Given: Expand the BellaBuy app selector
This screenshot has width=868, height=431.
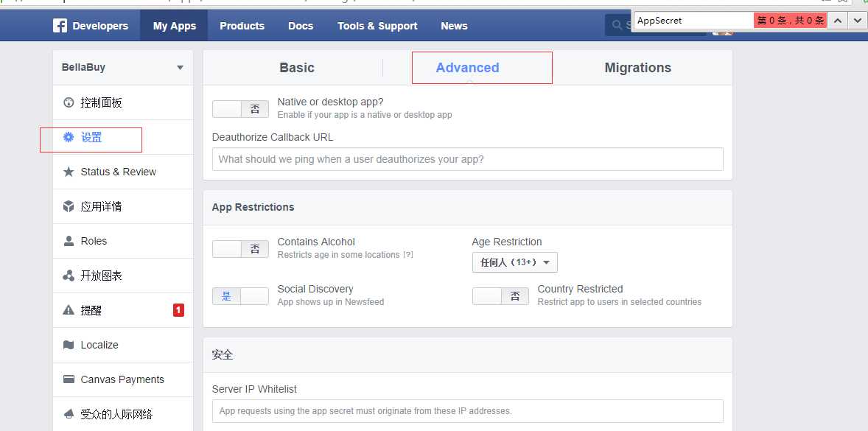Looking at the screenshot, I should [180, 68].
